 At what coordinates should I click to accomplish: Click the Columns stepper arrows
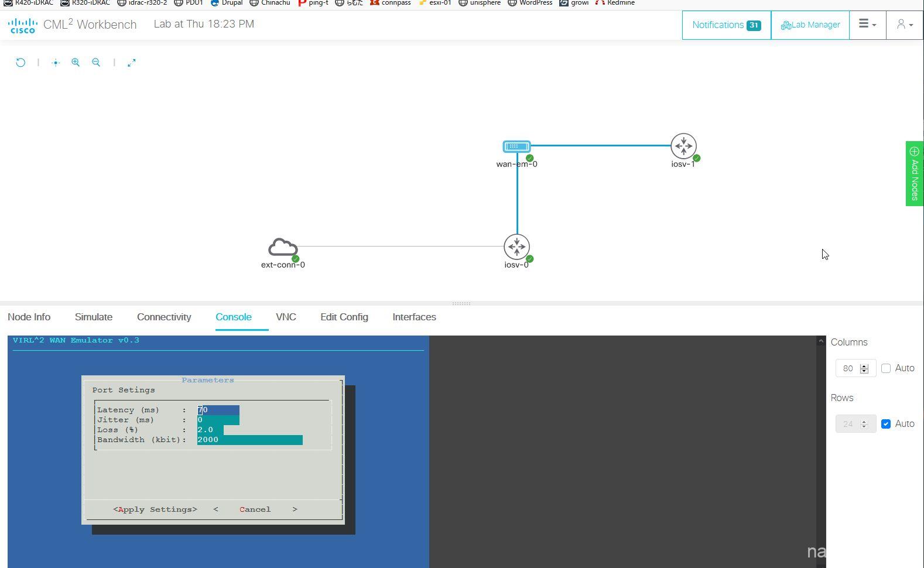tap(864, 368)
